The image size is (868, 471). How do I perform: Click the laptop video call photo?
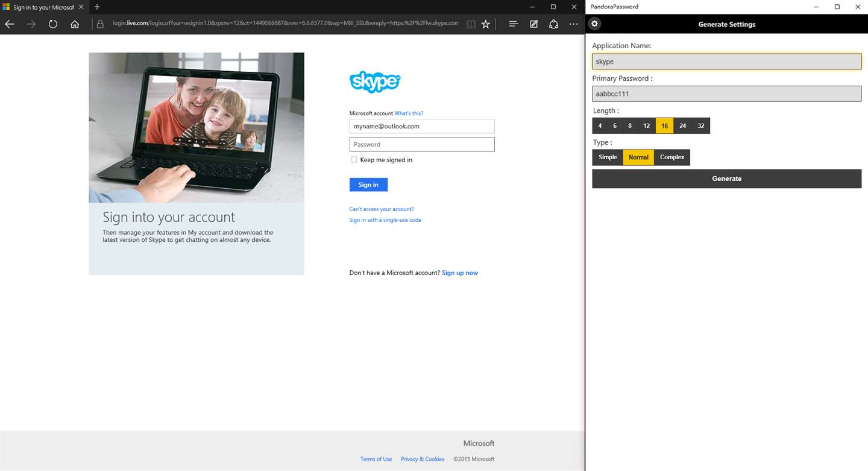[197, 128]
